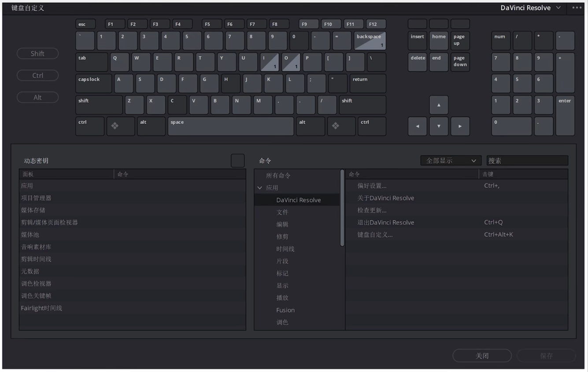
Task: Select the 显示 command category
Action: 282,286
